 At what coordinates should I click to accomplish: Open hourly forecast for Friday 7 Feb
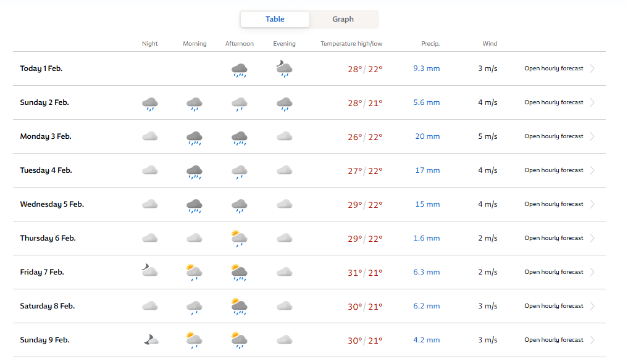(553, 272)
